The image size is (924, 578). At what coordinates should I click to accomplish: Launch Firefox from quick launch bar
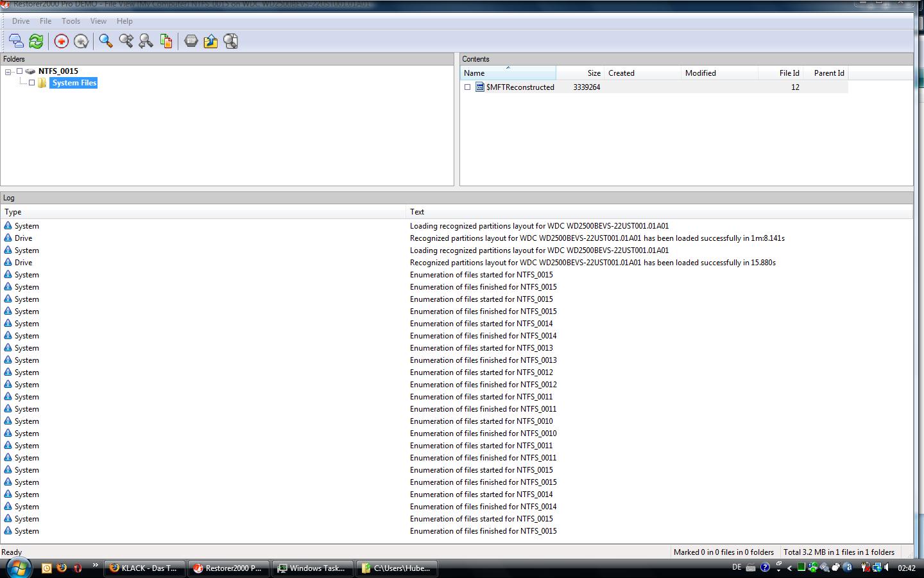(62, 568)
